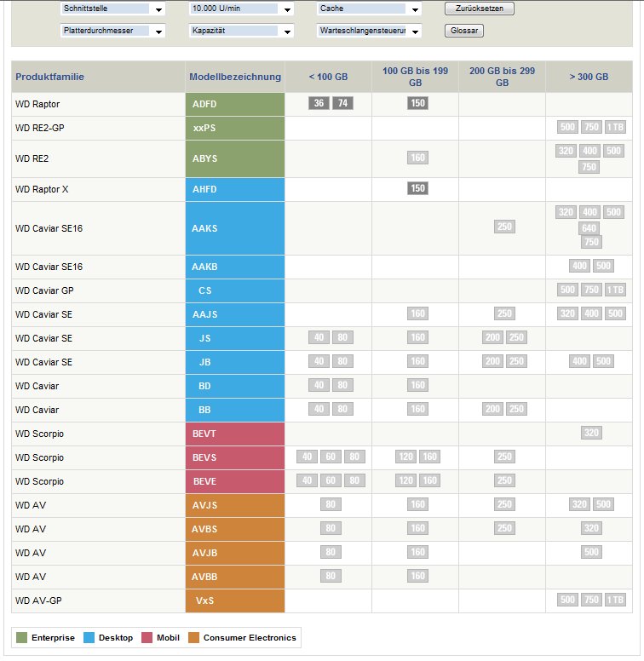Click the Enterprise green legend swatch
The image size is (644, 661).
[x=21, y=637]
